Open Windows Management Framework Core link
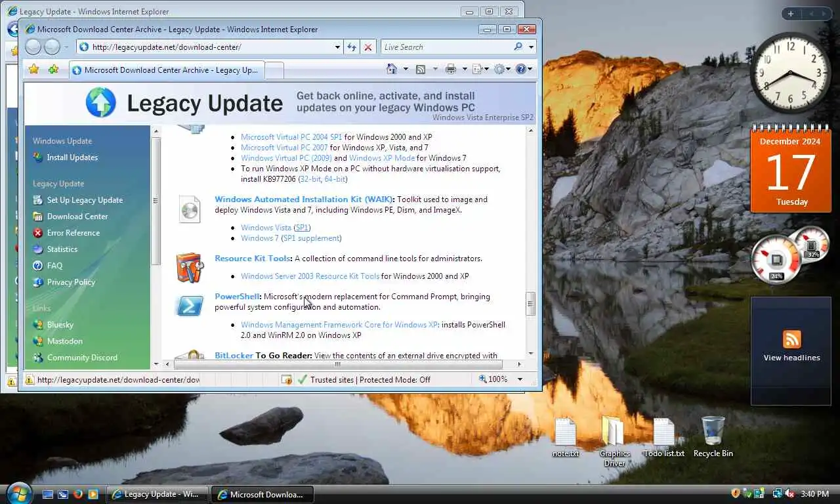840x504 pixels. coord(339,325)
